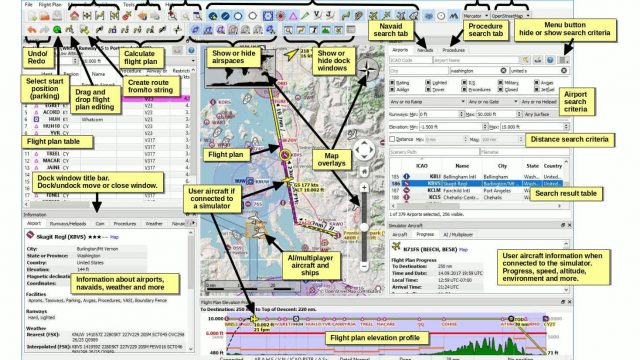
Task: Open the search criteria Menu button
Action: click(563, 60)
